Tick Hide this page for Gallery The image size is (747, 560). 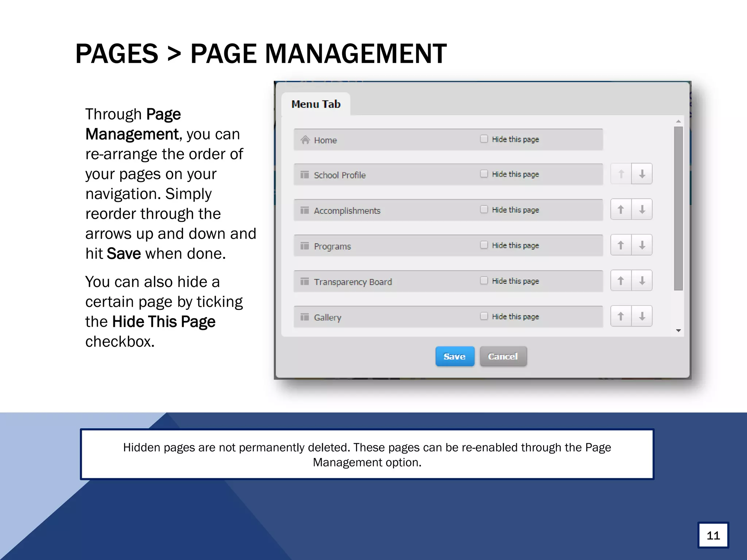484,316
